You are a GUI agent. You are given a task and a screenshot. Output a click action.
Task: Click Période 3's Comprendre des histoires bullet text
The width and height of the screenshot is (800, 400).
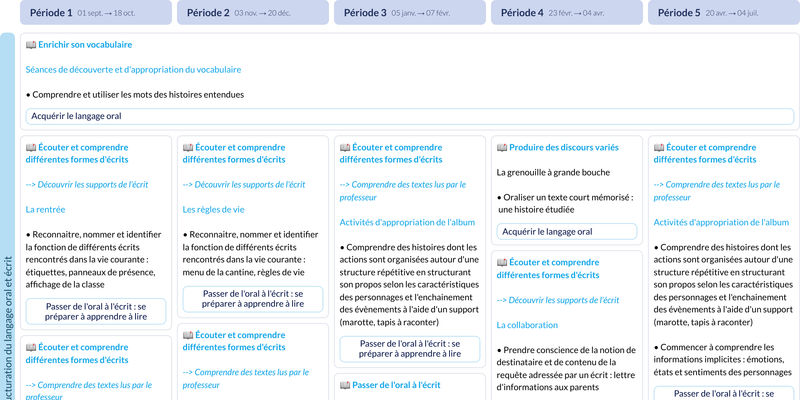[x=410, y=285]
